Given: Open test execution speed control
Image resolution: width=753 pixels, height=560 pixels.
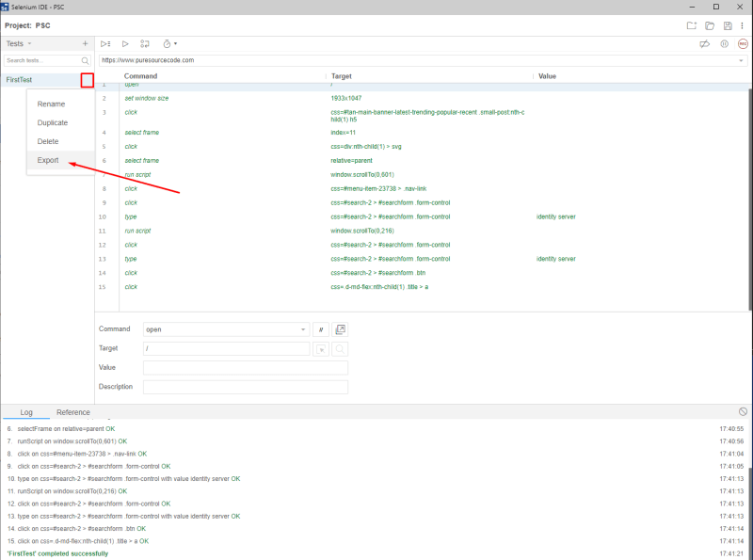Looking at the screenshot, I should point(169,43).
